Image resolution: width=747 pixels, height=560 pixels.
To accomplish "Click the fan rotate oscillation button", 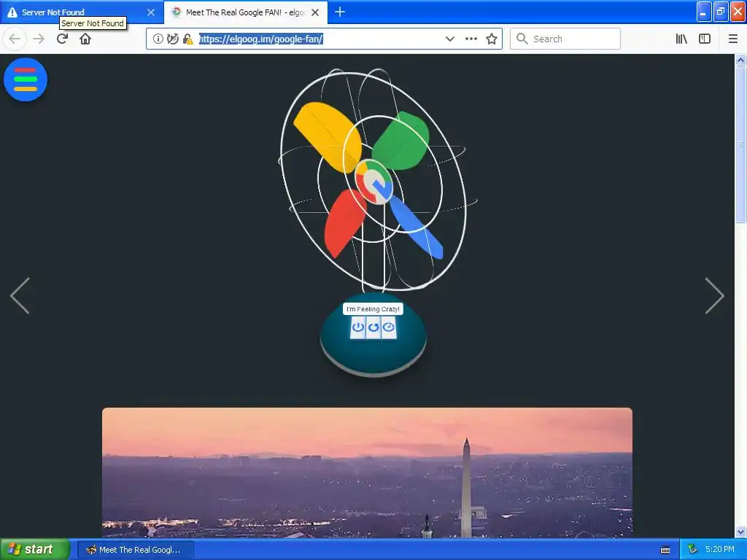I will tap(373, 327).
